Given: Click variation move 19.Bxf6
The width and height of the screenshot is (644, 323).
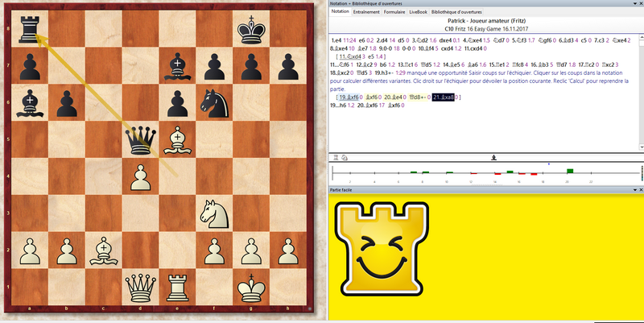Looking at the screenshot, I should 349,97.
